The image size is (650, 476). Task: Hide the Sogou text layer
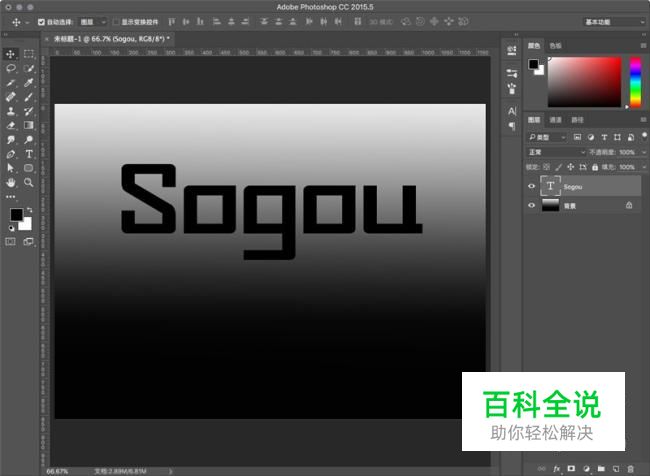coord(531,186)
